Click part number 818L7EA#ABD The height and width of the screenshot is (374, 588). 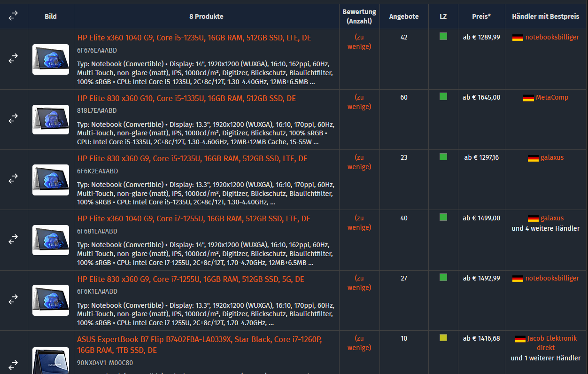point(97,110)
